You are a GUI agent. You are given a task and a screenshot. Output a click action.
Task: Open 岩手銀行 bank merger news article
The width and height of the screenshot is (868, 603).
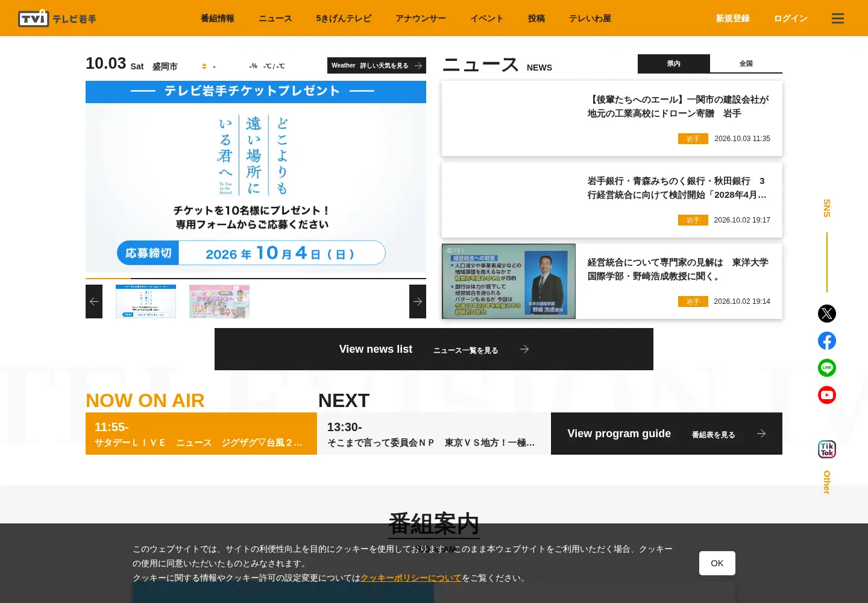tap(612, 200)
